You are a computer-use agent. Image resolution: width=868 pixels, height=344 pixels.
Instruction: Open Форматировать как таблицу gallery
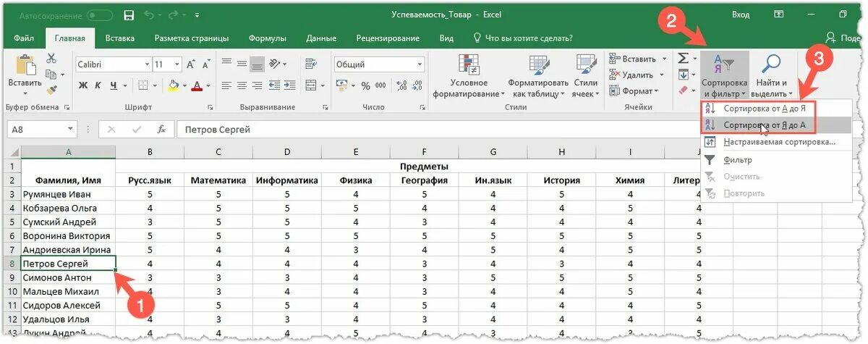point(537,75)
